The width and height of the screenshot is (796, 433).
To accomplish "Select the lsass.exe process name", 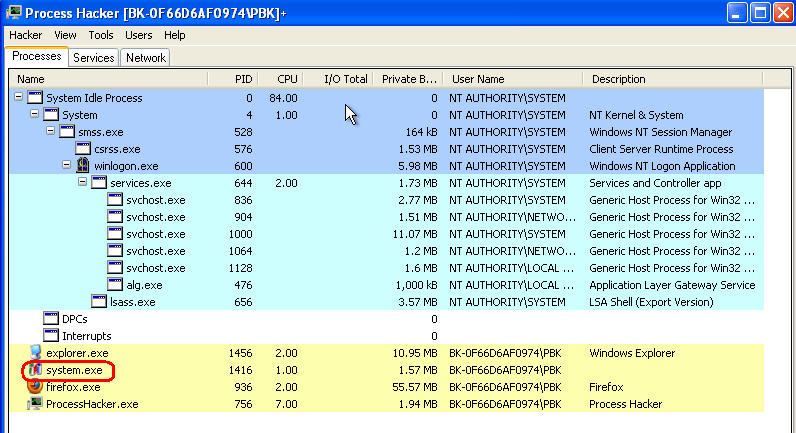I will (x=132, y=302).
